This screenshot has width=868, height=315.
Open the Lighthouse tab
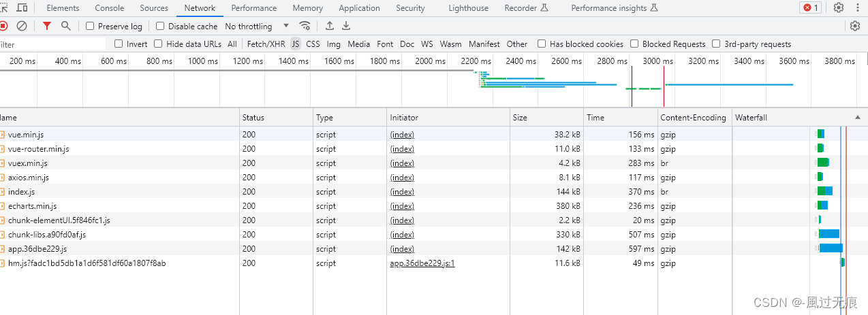469,8
